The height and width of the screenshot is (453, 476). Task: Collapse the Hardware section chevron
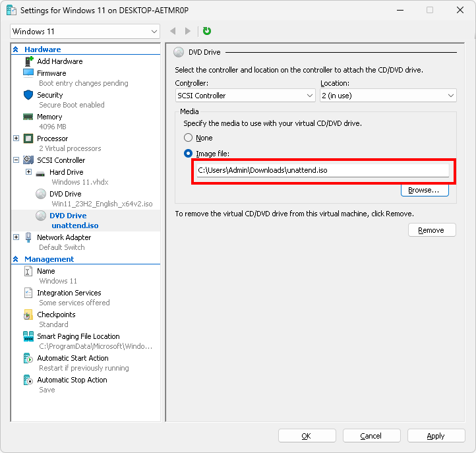(16, 49)
